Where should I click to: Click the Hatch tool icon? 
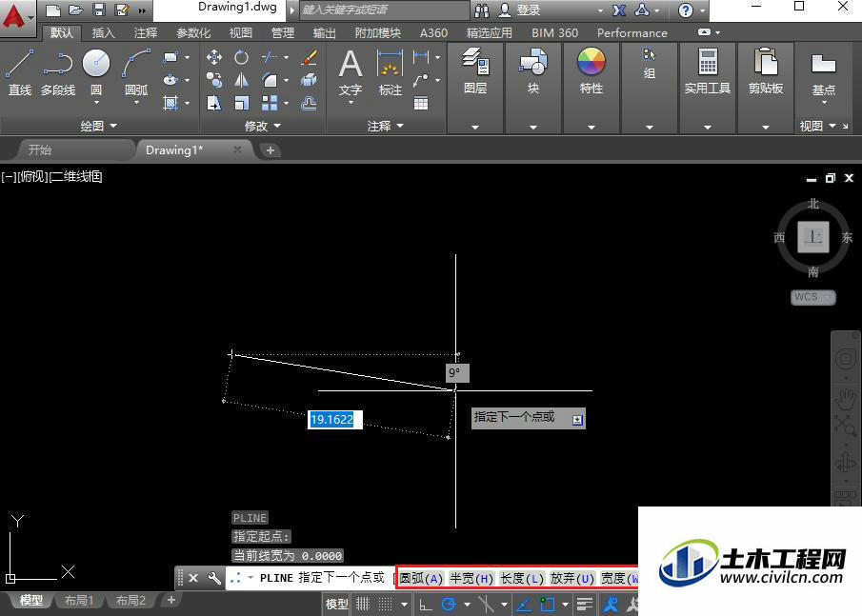pyautogui.click(x=170, y=103)
